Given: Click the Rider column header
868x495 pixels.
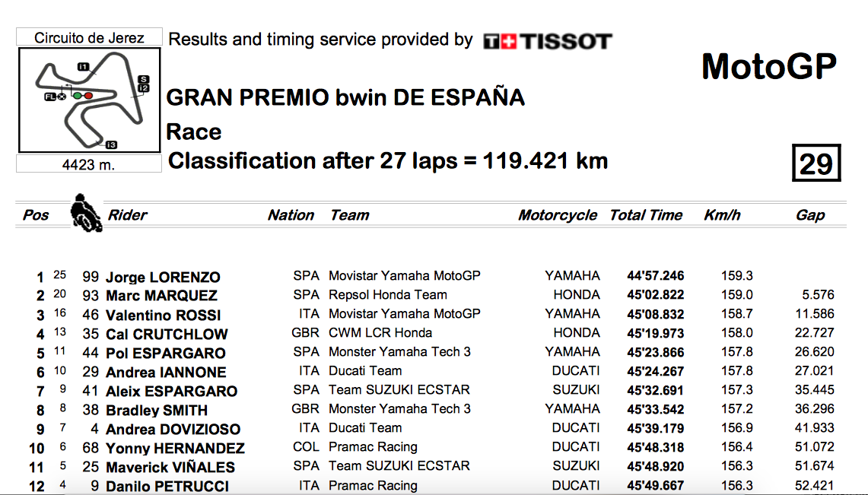Looking at the screenshot, I should (127, 215).
